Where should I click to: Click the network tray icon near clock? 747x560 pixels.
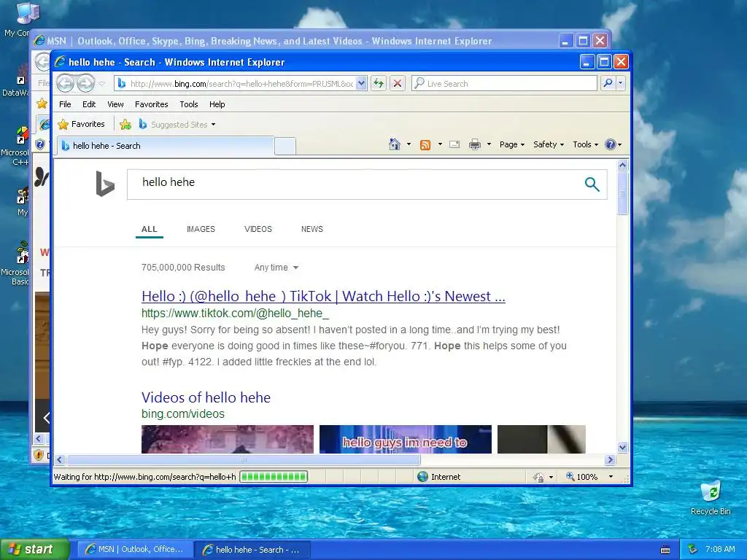pyautogui.click(x=693, y=549)
